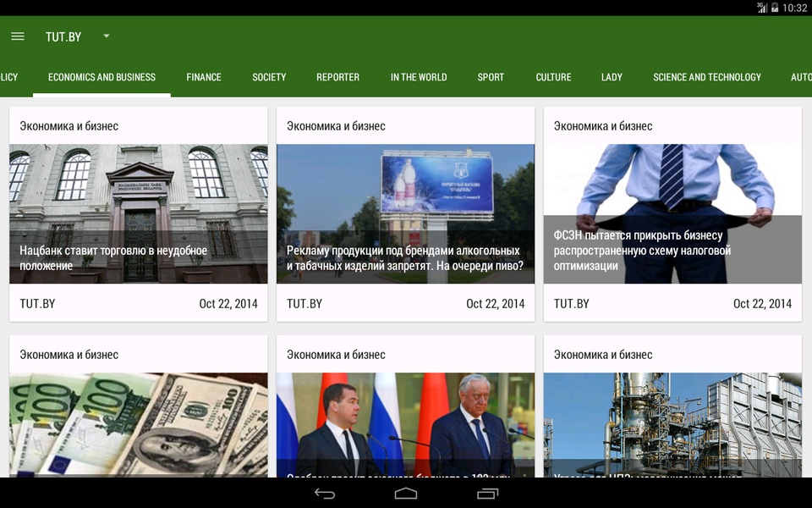812x508 pixels.
Task: Click 'Экономика и бизнес' label on refinery card
Action: pos(603,355)
